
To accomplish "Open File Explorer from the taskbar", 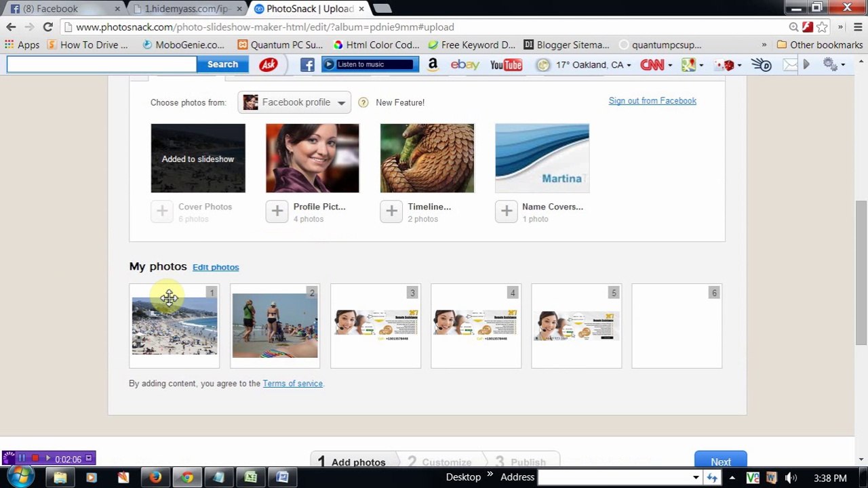I will [60, 477].
